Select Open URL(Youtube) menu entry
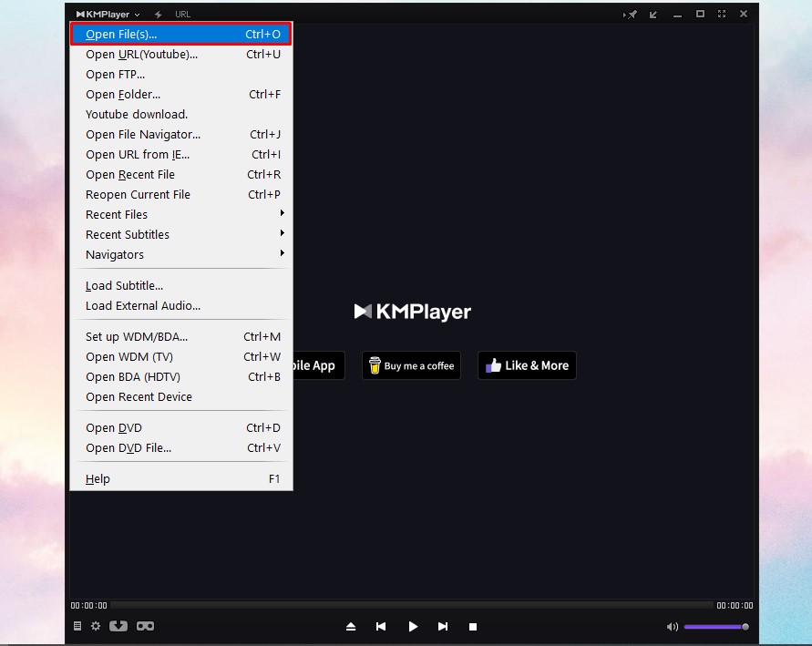 [142, 54]
